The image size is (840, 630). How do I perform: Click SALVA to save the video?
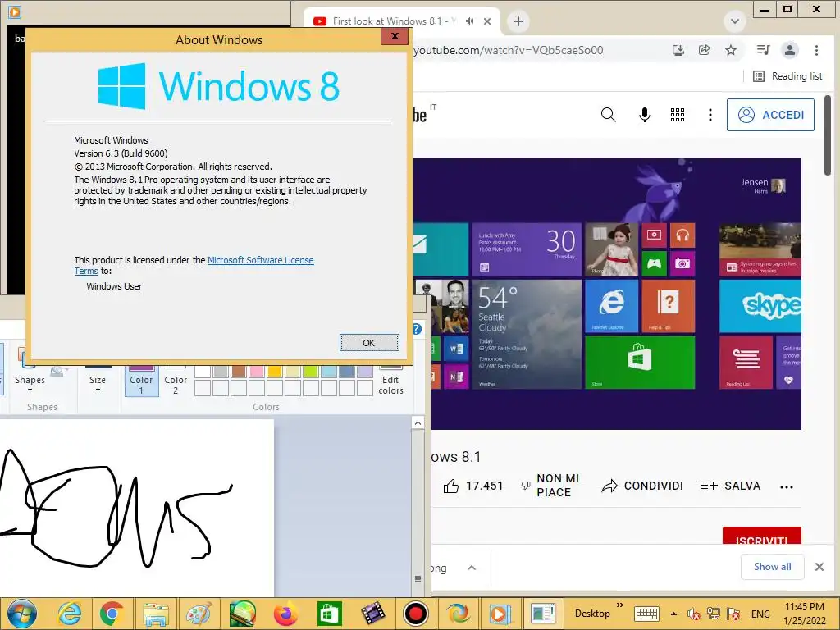coord(731,486)
